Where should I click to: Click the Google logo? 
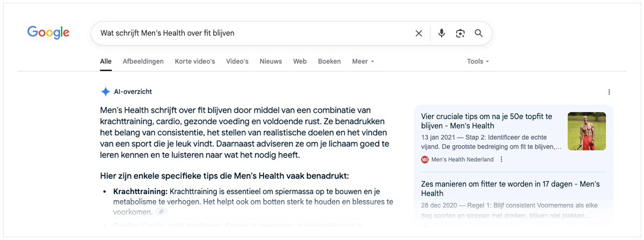pyautogui.click(x=48, y=33)
